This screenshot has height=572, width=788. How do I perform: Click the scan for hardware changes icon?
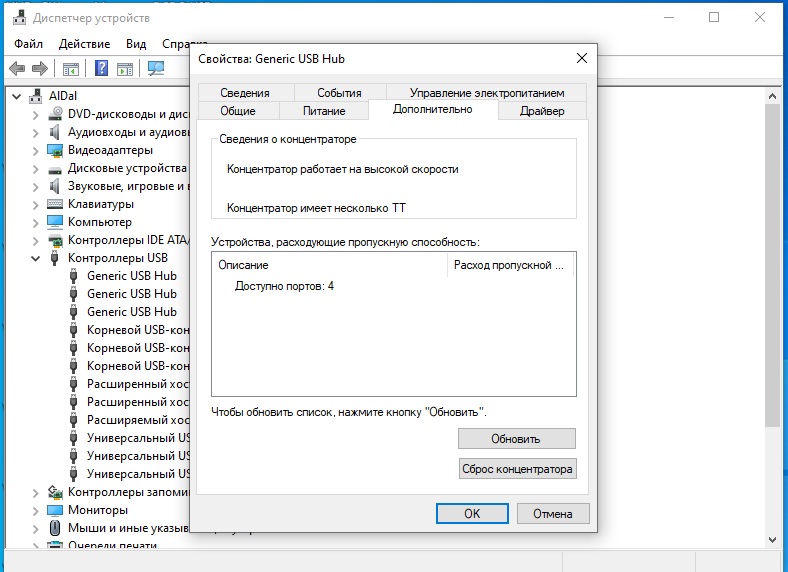(x=156, y=69)
